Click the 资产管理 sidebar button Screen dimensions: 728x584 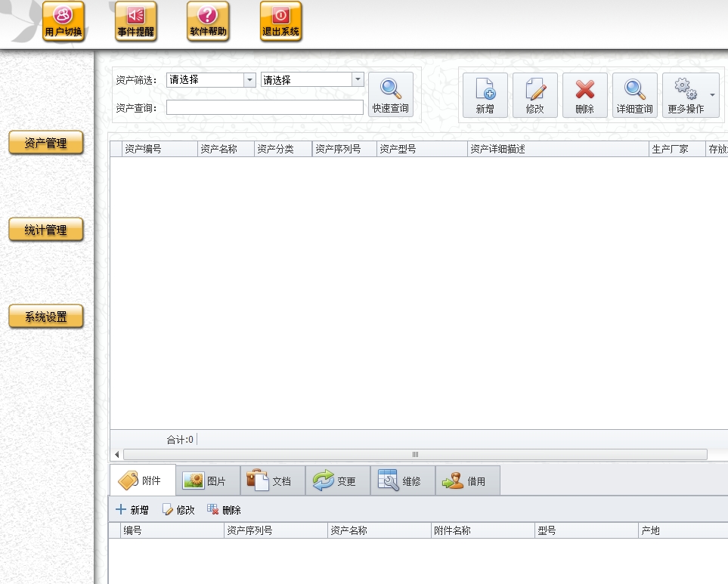coord(46,143)
